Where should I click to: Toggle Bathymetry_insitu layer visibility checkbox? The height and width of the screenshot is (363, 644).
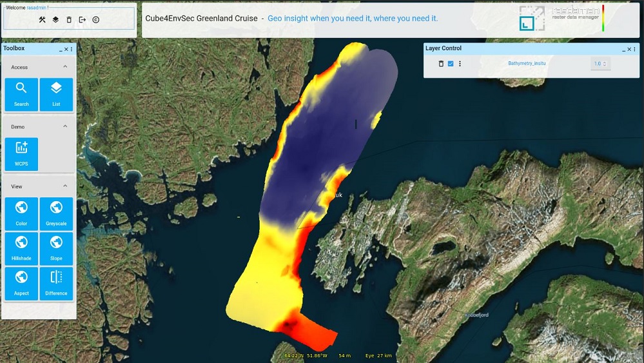tap(451, 64)
